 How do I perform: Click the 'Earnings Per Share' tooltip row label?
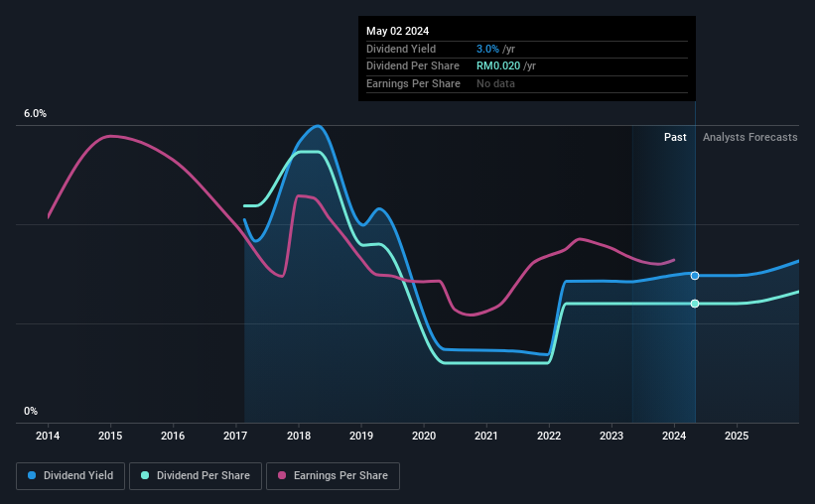point(413,83)
